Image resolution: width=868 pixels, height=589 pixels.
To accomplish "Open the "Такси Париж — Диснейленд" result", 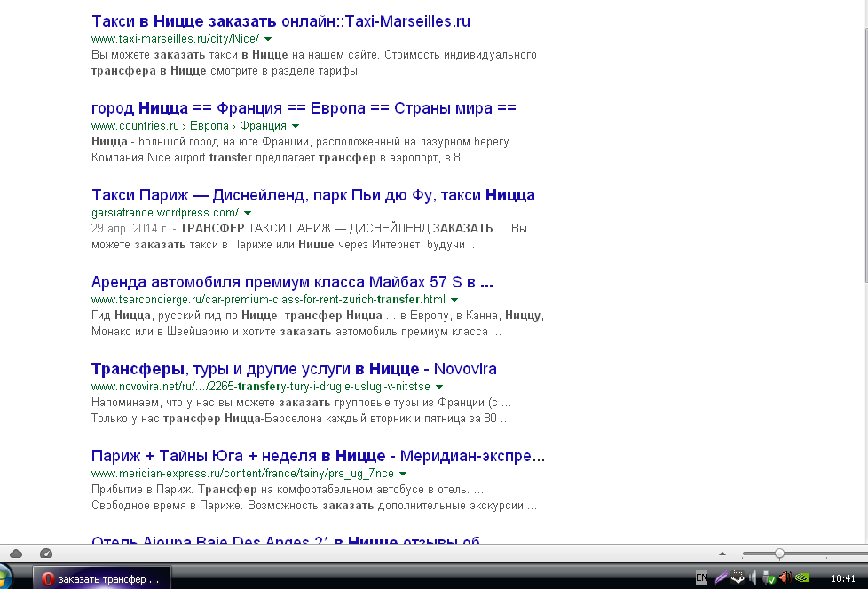I will [x=312, y=194].
